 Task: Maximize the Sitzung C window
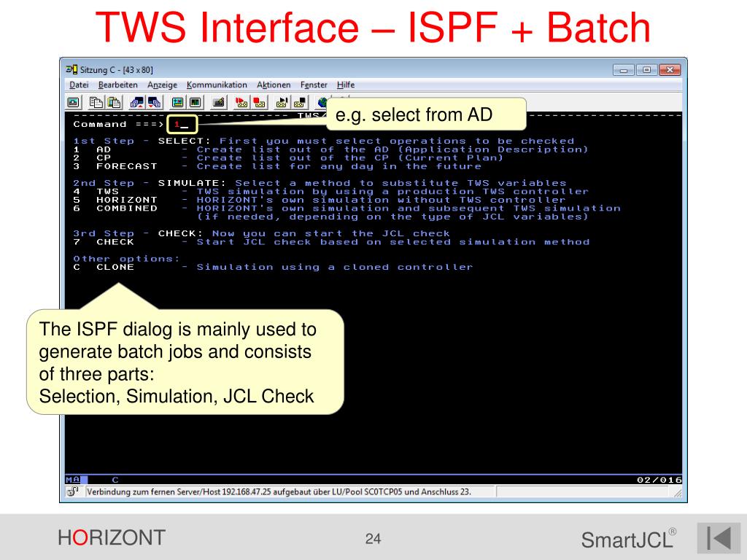pos(646,70)
